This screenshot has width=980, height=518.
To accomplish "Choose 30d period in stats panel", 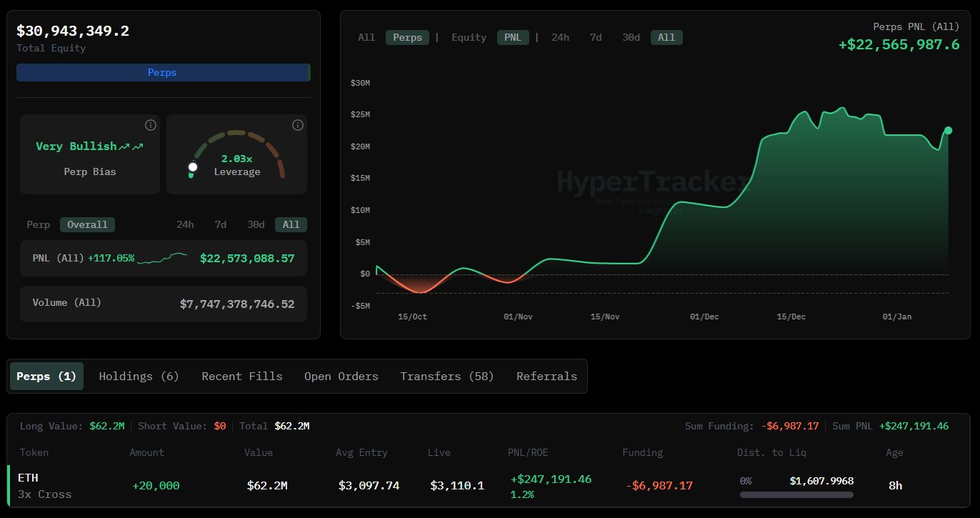I will (256, 225).
